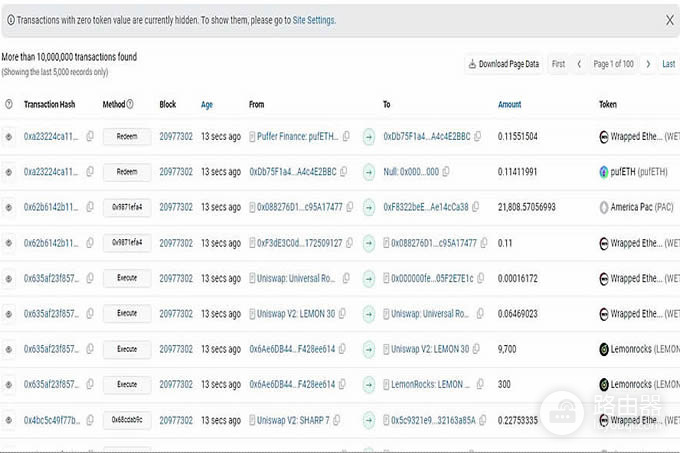
Task: Click question mark icon before Transaction Hash header
Action: point(9,104)
